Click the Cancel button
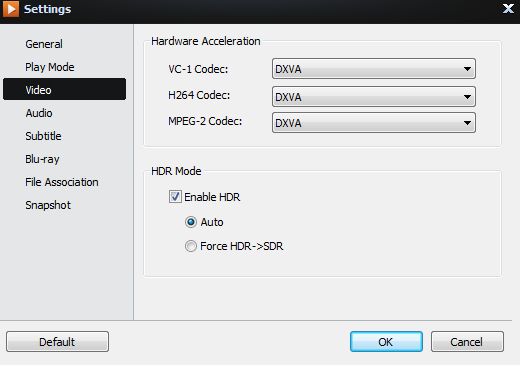The image size is (520, 365). [x=467, y=342]
